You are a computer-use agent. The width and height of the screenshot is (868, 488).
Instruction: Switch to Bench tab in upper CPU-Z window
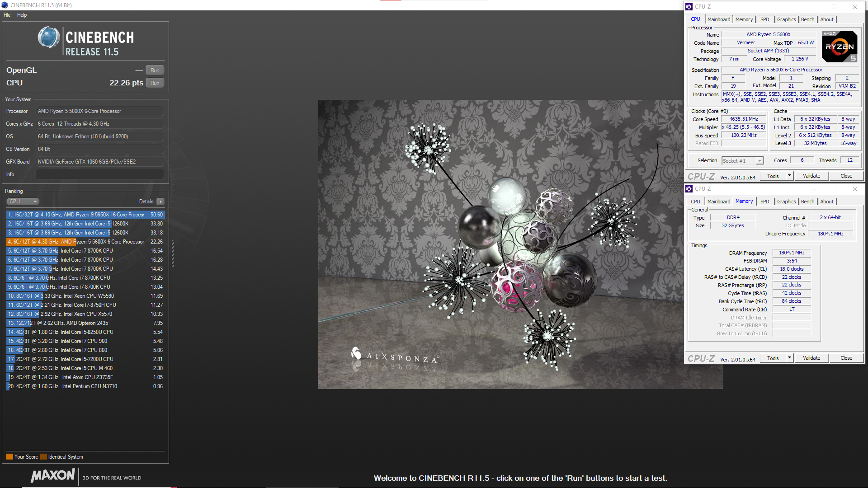tap(807, 19)
